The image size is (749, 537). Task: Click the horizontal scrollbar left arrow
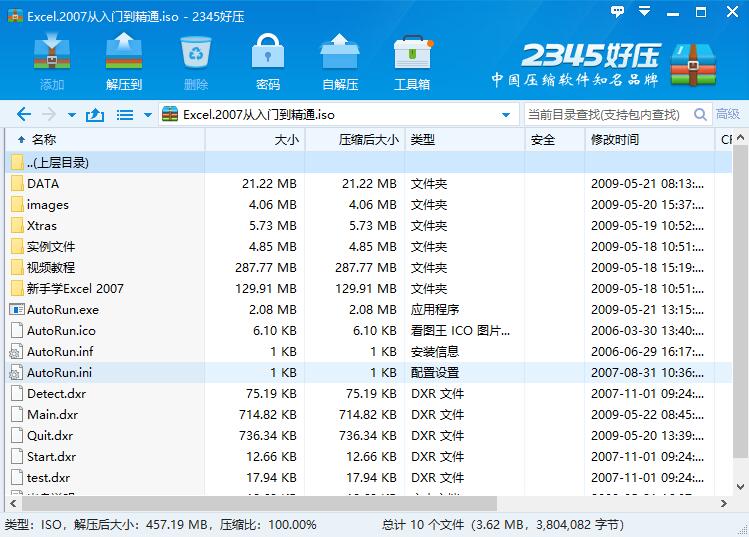(13, 503)
